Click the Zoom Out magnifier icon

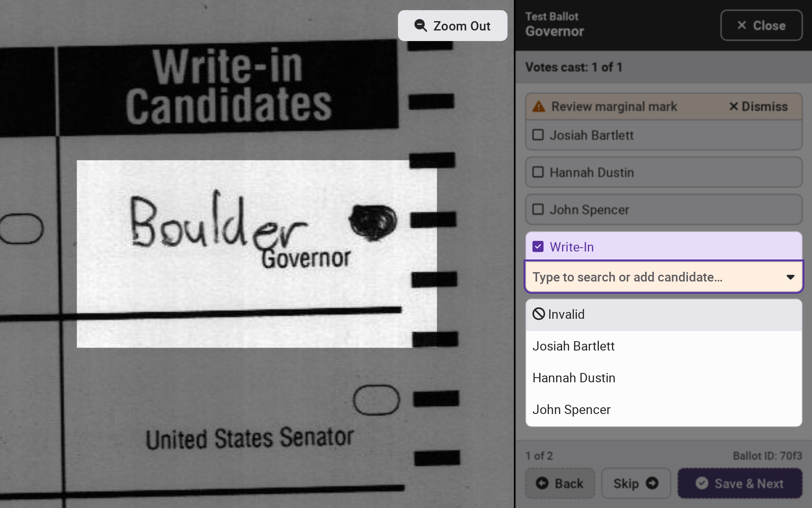point(420,26)
